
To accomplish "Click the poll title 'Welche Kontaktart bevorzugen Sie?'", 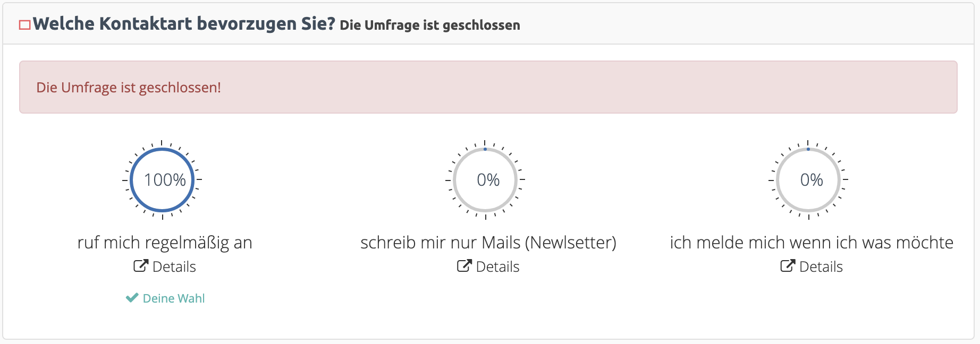I will pos(184,24).
